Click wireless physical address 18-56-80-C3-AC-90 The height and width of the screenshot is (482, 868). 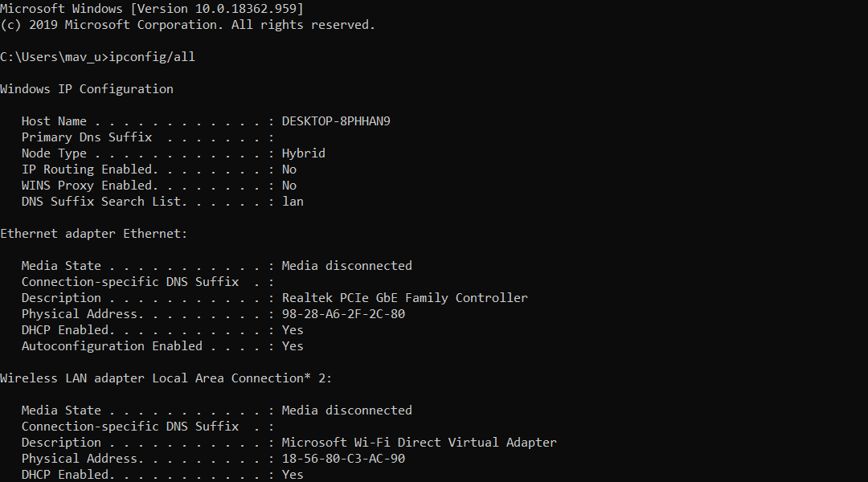pyautogui.click(x=343, y=458)
